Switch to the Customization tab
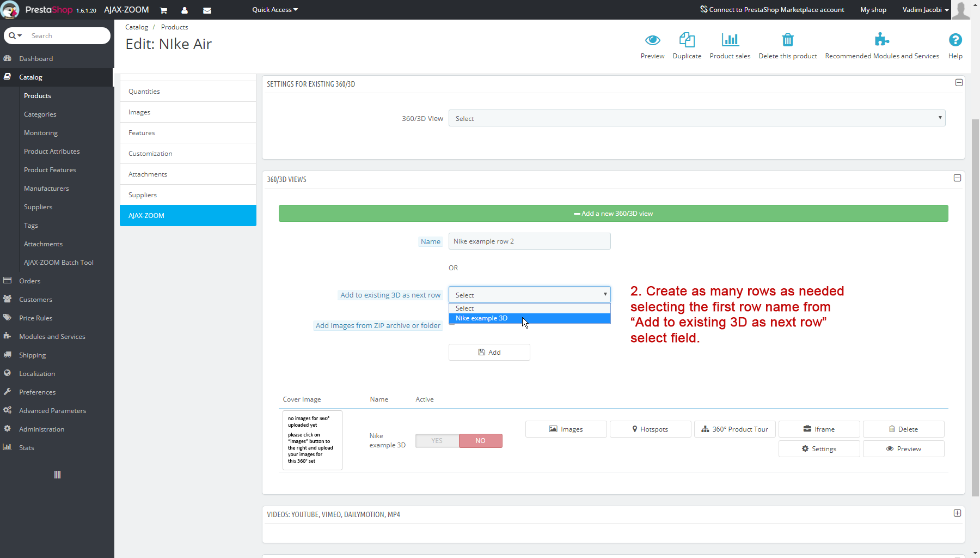Screen dimensions: 980x558 (188, 154)
